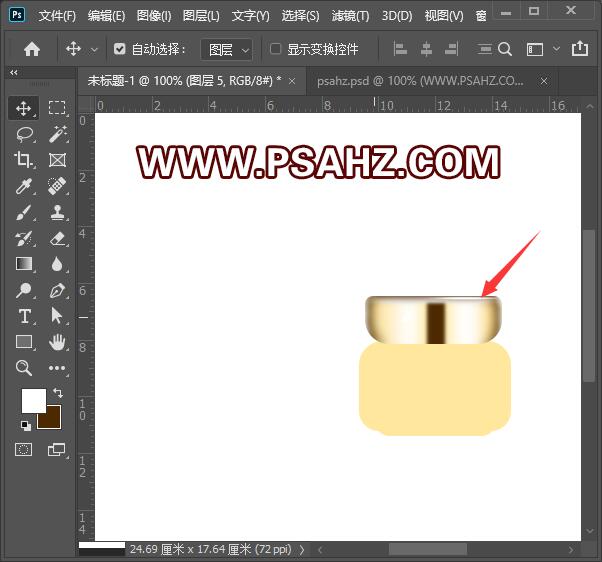Screen dimensions: 602x562
Task: Expand the workspace switcher dropdown arrow
Action: [x=556, y=49]
